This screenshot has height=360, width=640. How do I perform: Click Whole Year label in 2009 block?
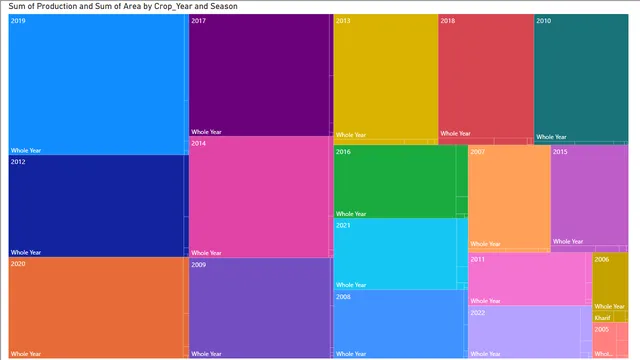206,354
